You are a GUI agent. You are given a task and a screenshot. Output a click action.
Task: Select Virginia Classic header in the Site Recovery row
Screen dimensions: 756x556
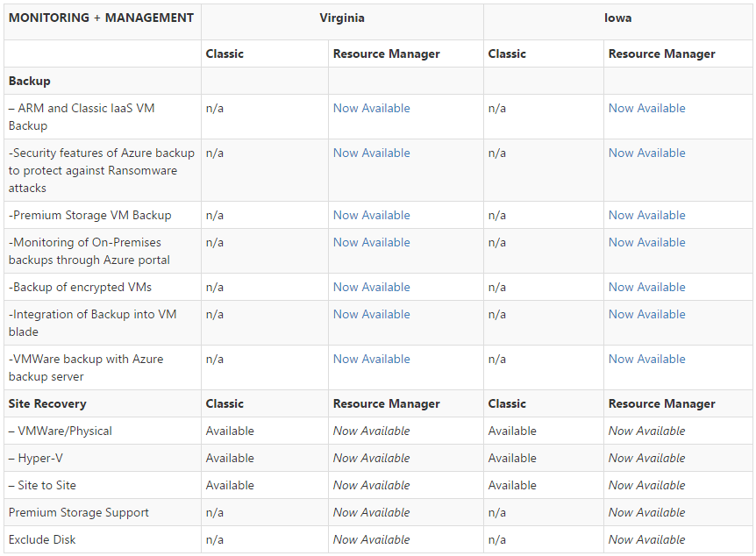point(225,403)
